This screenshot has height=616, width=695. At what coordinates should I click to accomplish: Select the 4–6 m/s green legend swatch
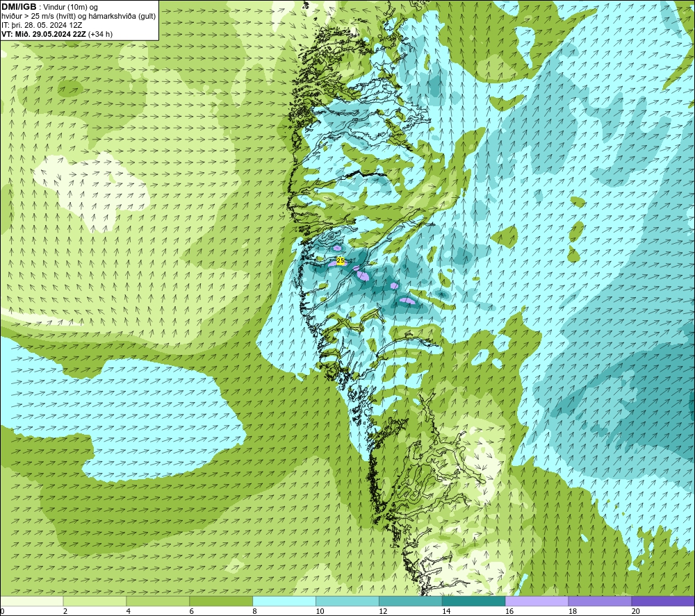(x=158, y=601)
